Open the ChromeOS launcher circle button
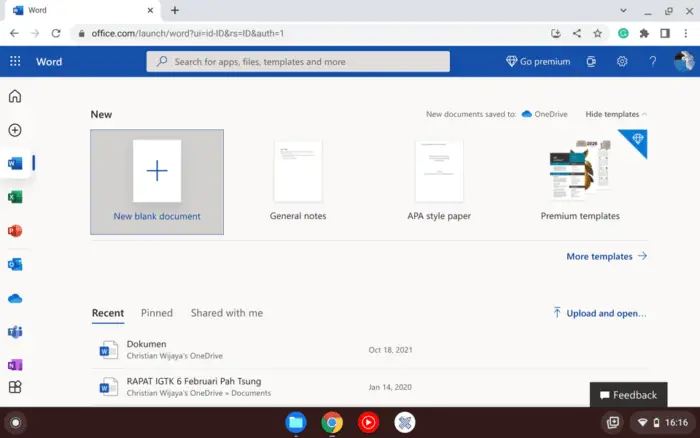 tap(16, 422)
